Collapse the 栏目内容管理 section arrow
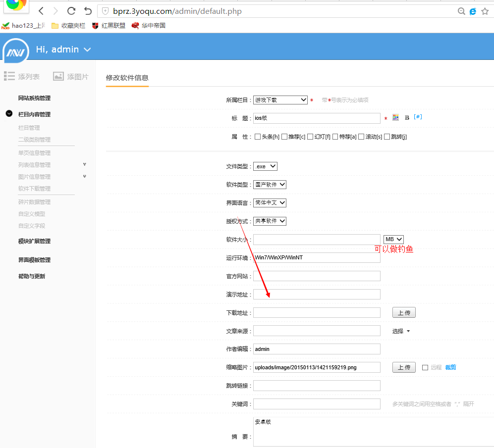The image size is (494, 448). pos(9,113)
